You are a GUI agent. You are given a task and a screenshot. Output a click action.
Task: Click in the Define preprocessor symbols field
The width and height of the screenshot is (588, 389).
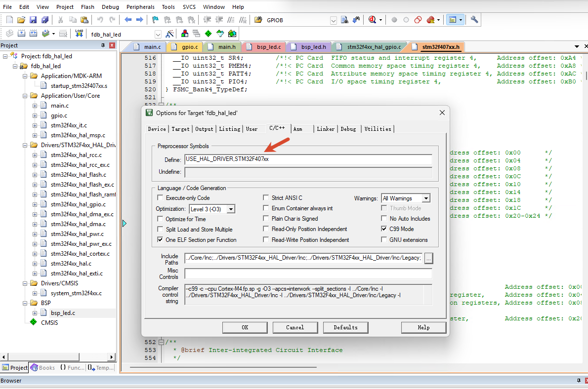click(x=308, y=159)
